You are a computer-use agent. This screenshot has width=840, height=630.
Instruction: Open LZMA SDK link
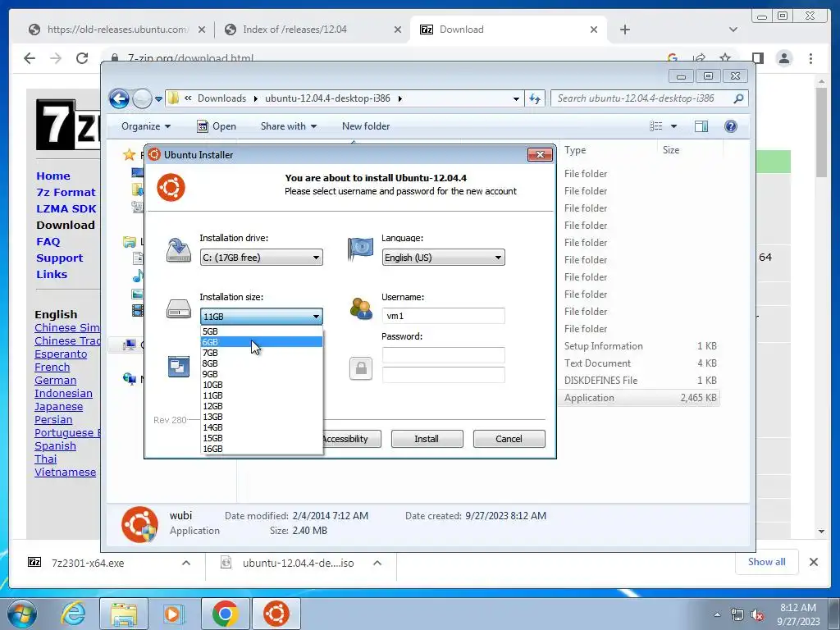pos(66,209)
